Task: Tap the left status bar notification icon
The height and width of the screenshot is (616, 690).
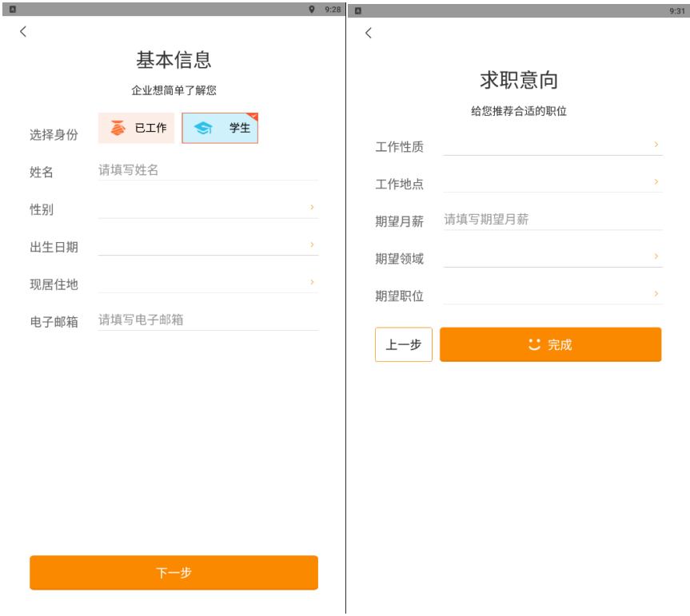Action: point(13,10)
